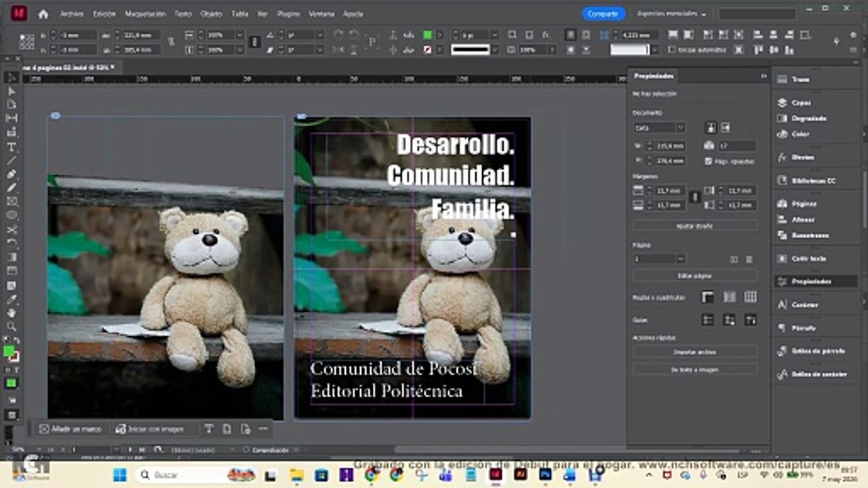Viewport: 868px width, 488px height.
Task: Toggle the Págs. opuestas checkbox
Action: tap(709, 161)
